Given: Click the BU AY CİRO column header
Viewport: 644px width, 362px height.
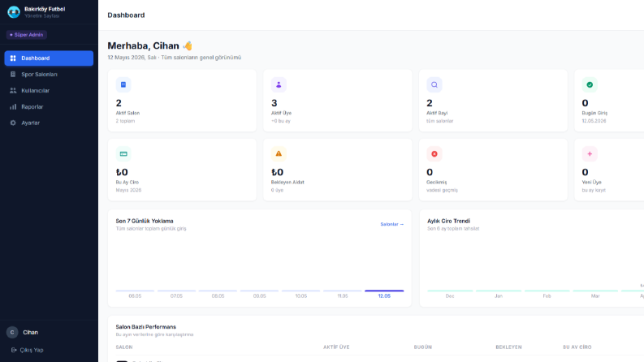Looking at the screenshot, I should click(577, 347).
